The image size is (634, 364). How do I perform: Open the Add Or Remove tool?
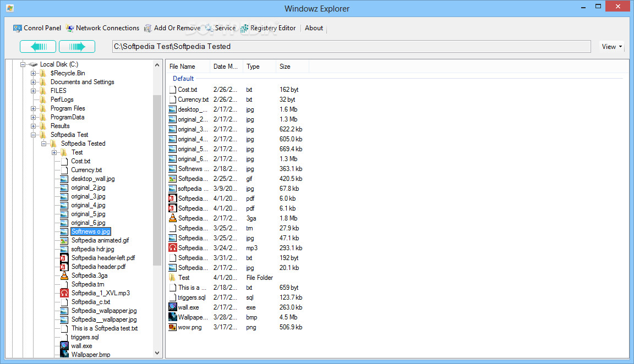point(172,28)
